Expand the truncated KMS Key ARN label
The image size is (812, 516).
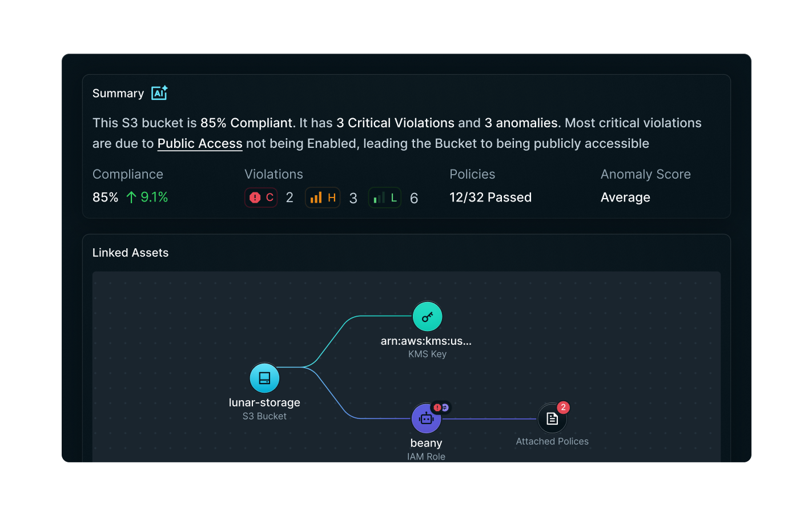(427, 341)
